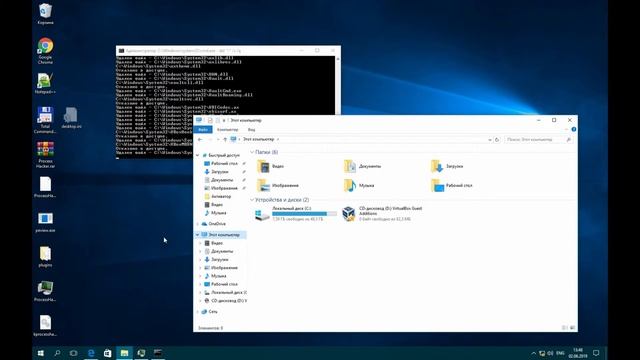Click the ENG language indicator
640x360 pixels.
click(x=560, y=353)
